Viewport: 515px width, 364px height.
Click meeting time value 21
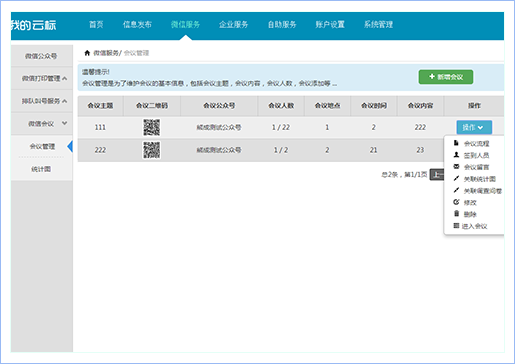click(374, 150)
